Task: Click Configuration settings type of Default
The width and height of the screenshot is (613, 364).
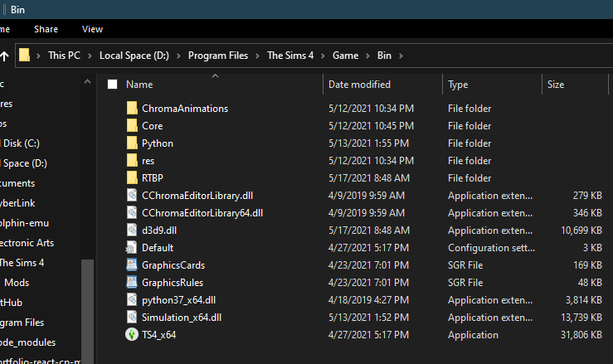Action: pos(491,247)
